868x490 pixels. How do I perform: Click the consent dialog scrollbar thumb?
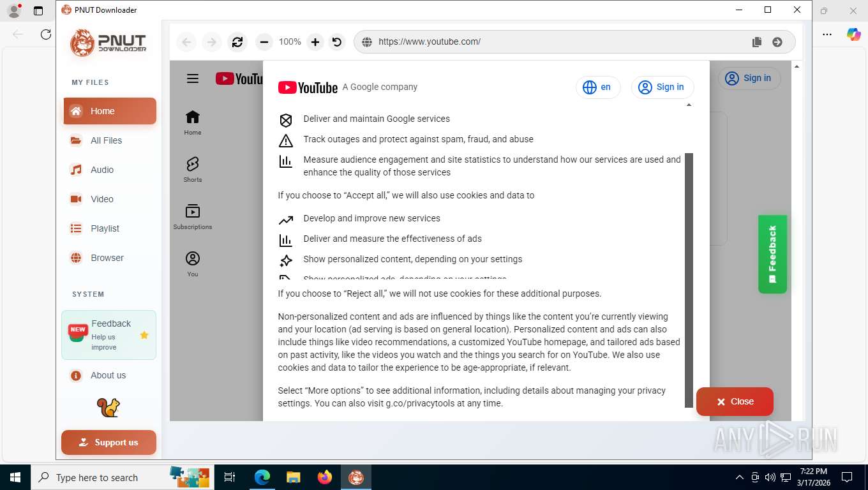pyautogui.click(x=689, y=281)
